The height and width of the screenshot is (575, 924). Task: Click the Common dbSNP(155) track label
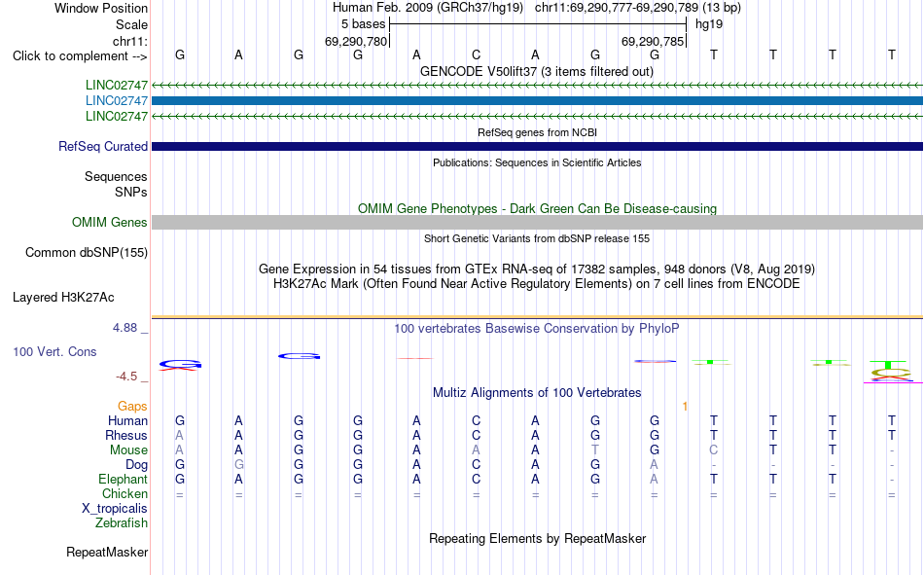86,252
